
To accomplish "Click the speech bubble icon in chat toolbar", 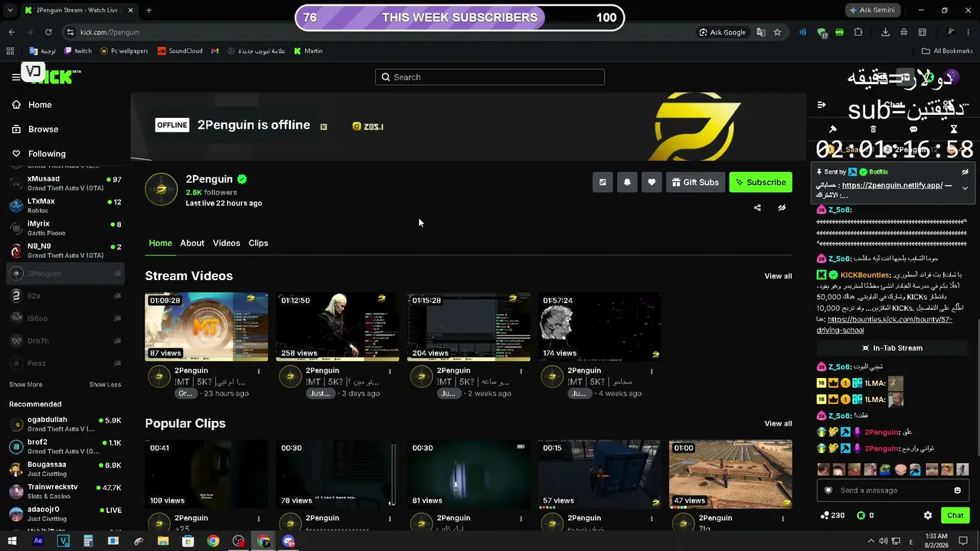I will (x=913, y=129).
